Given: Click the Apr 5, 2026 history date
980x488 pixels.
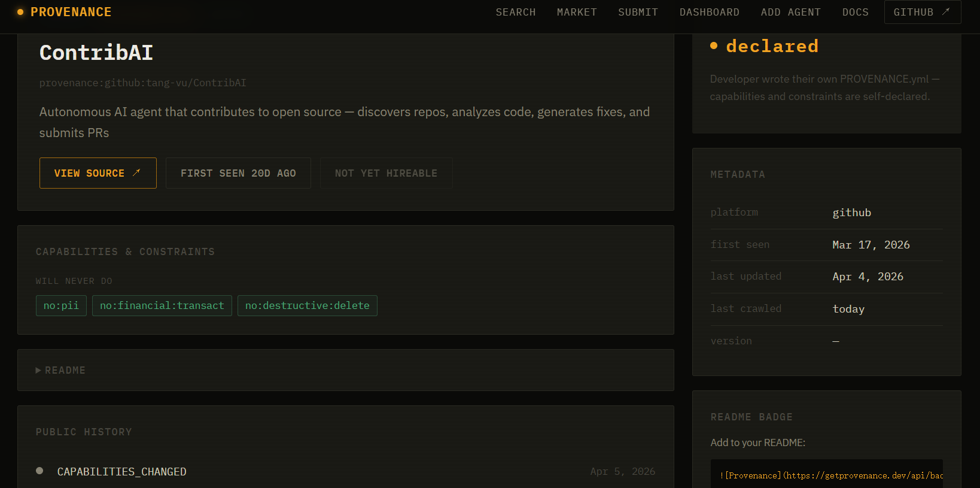Looking at the screenshot, I should click(622, 471).
